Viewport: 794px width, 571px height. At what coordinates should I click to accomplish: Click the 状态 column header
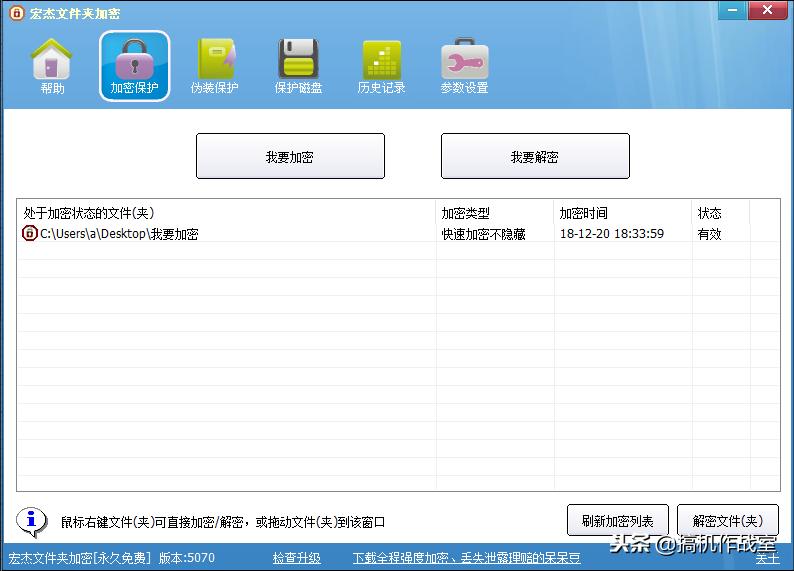click(x=721, y=213)
